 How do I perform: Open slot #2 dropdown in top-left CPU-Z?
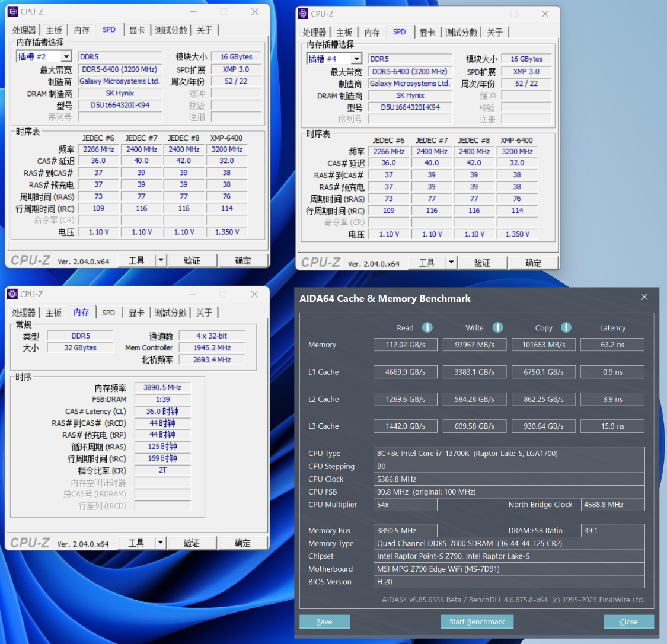[x=66, y=56]
